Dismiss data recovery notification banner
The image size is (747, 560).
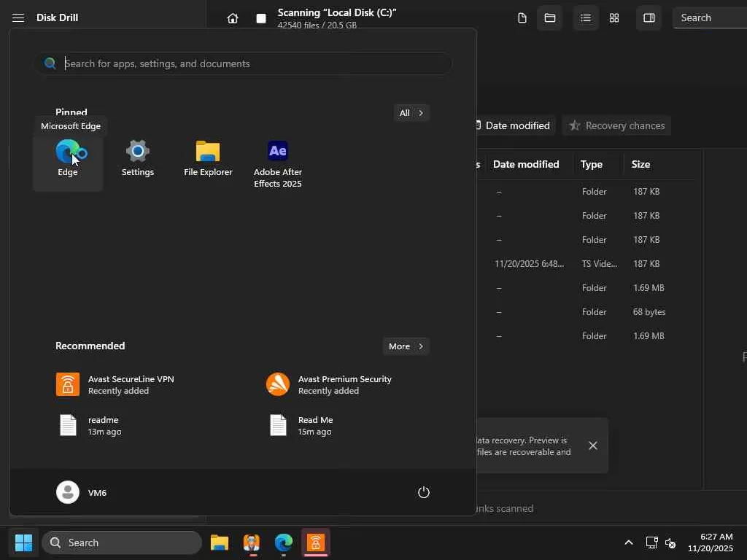coord(592,446)
